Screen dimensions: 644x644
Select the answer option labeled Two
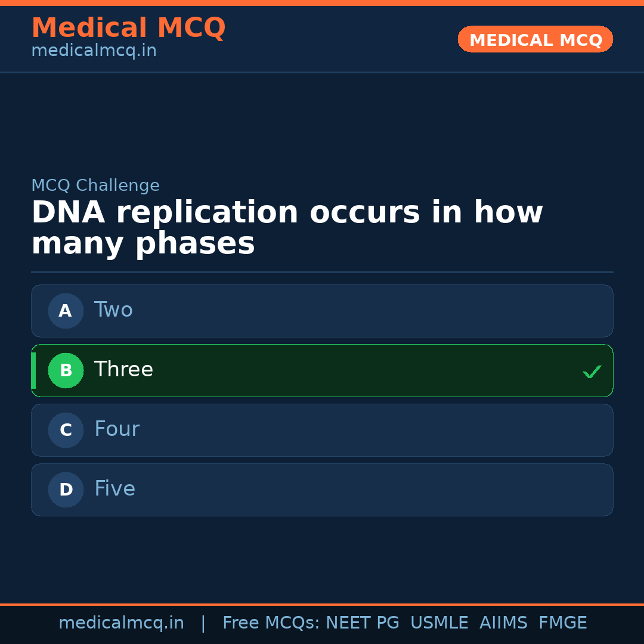click(322, 311)
